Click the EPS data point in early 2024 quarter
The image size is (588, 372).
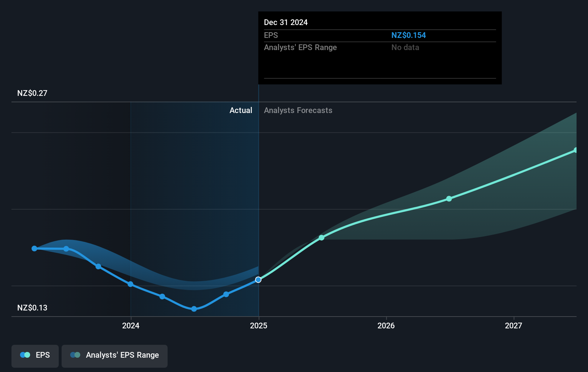click(162, 296)
